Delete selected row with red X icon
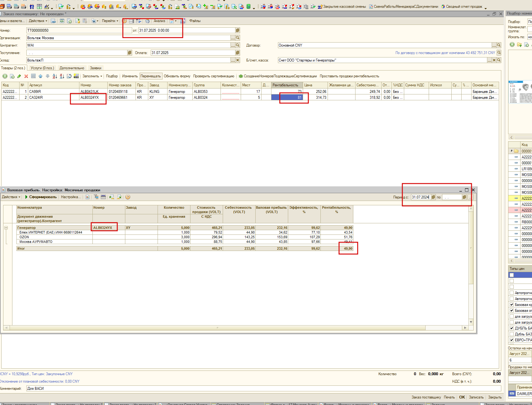 [x=26, y=76]
